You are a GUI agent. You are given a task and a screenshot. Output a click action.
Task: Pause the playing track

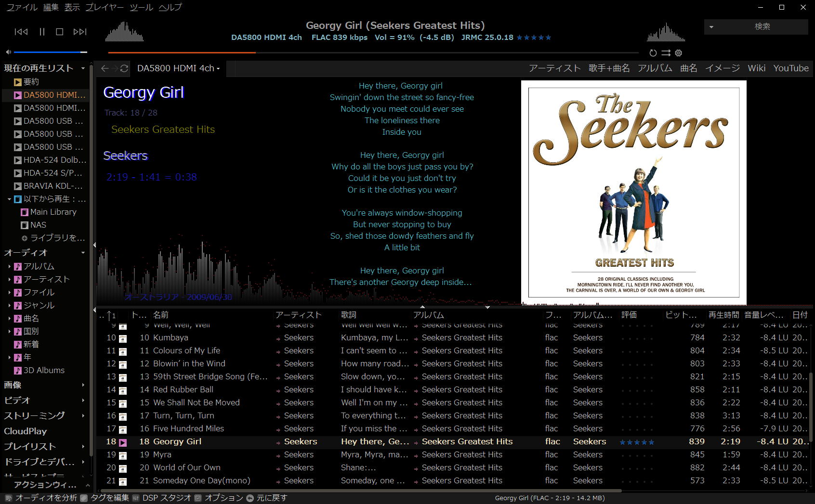(x=42, y=32)
